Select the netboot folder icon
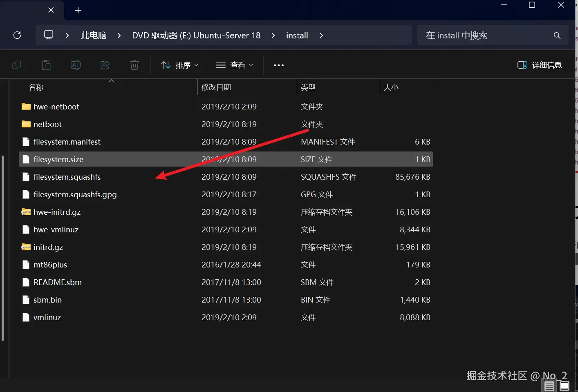 click(26, 124)
